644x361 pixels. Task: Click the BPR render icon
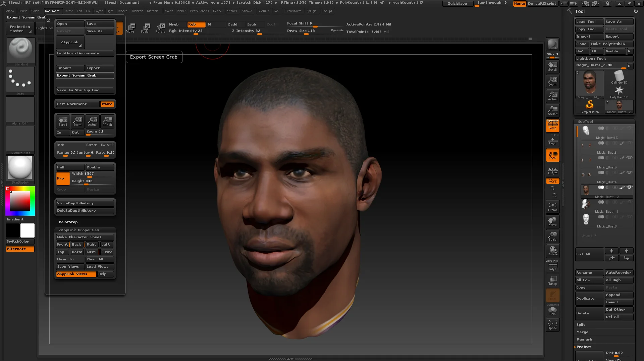tap(552, 44)
